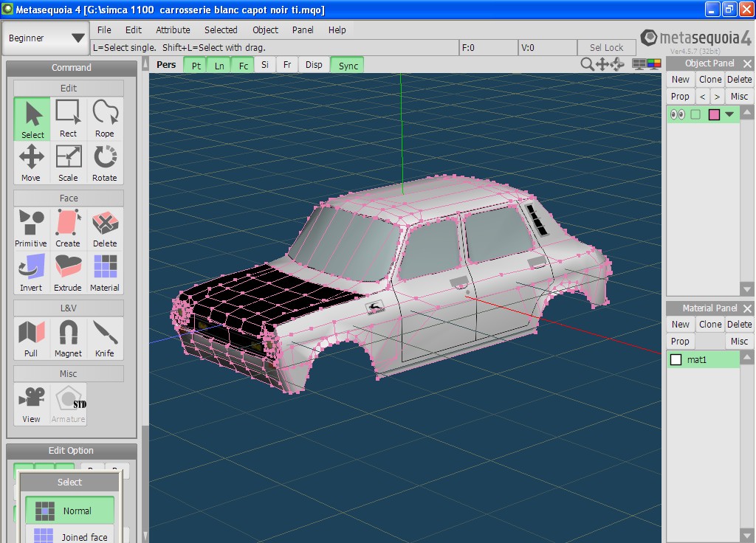Select the Delete face tool
Image resolution: width=756 pixels, height=543 pixels.
[105, 229]
